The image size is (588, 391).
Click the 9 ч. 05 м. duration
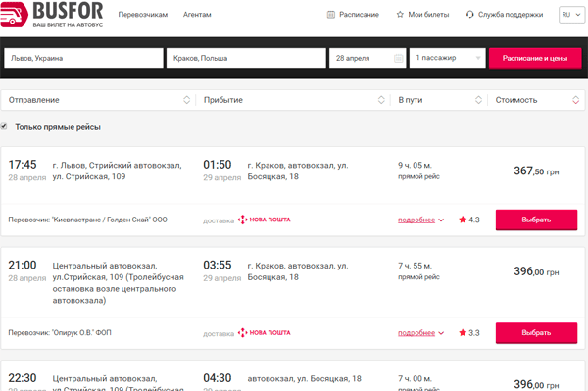(x=415, y=165)
